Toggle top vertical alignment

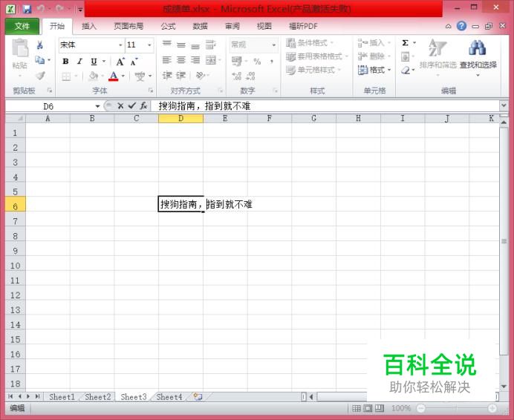point(167,45)
